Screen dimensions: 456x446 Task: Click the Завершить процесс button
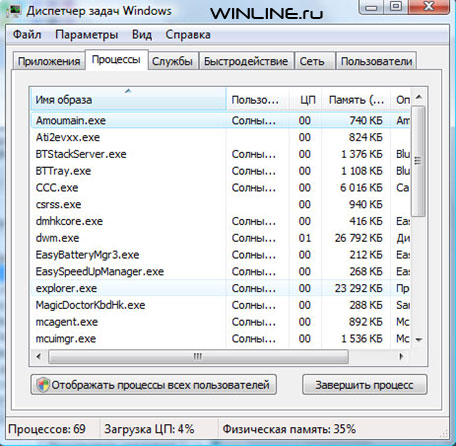364,385
